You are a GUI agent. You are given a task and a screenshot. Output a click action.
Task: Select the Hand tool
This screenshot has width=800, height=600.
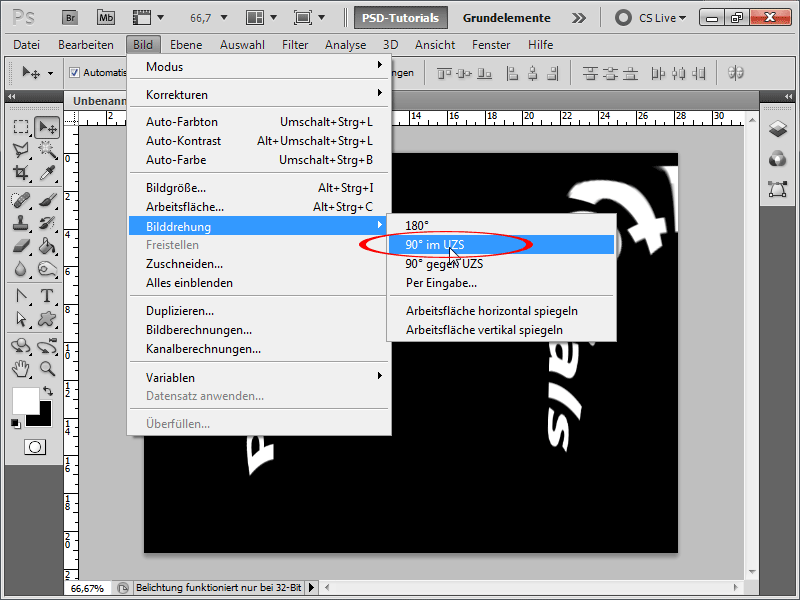coord(20,368)
